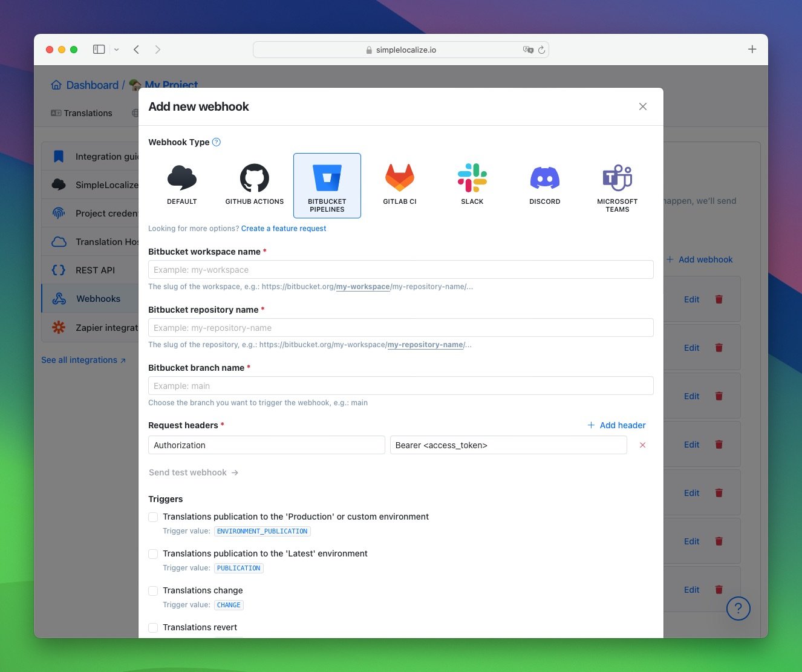Open REST API in the sidebar

point(90,270)
